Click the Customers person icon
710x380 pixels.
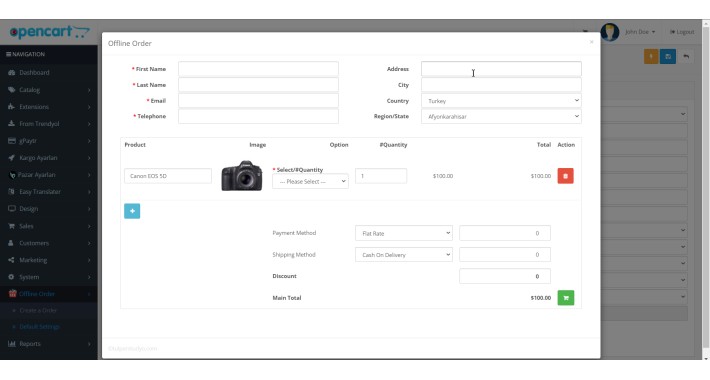[11, 243]
